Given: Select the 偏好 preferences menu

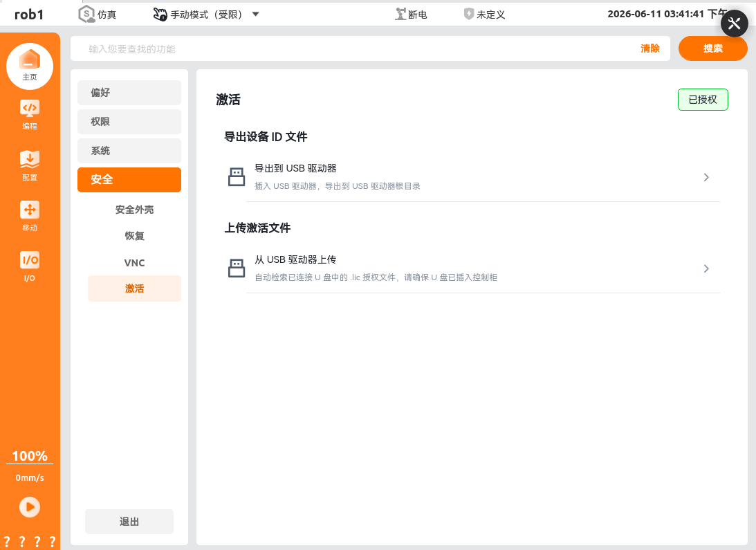Looking at the screenshot, I should [129, 93].
